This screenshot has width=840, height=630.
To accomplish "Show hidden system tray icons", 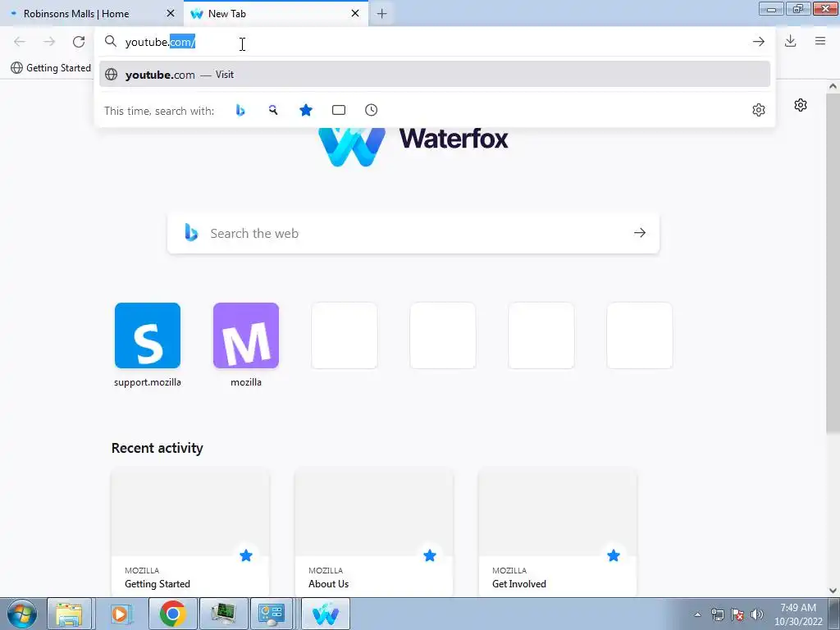I will tap(697, 614).
